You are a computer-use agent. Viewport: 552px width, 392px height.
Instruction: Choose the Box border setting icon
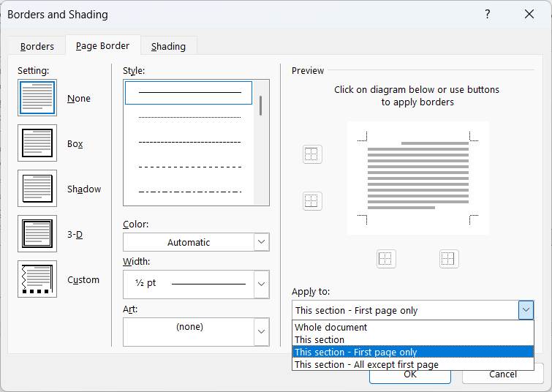pos(37,143)
